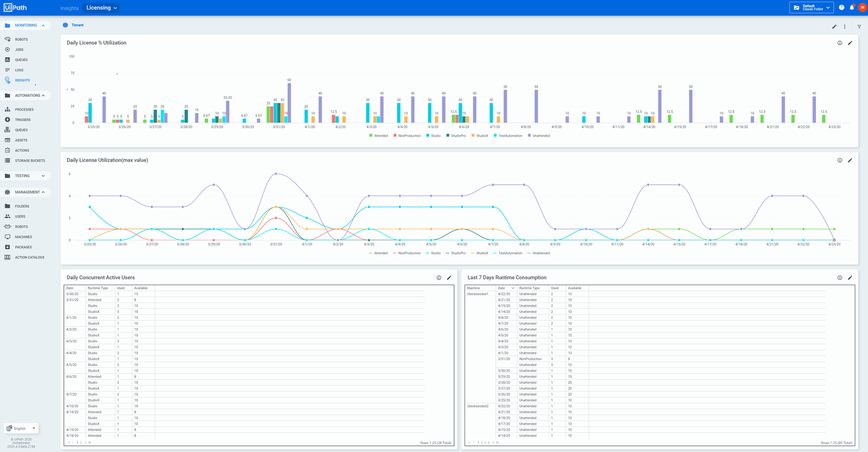
Task: Open Queues icon under Monitoring
Action: click(x=7, y=60)
